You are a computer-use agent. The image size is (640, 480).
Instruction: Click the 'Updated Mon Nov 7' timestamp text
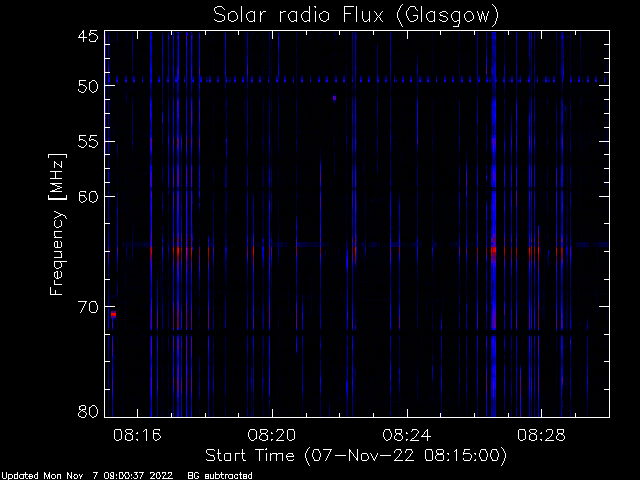click(87, 476)
